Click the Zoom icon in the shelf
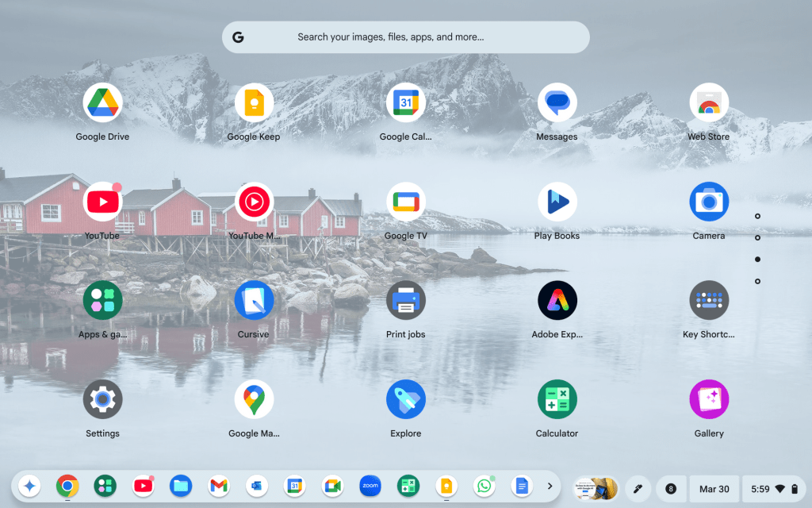Viewport: 812px width, 508px height. coord(370,486)
